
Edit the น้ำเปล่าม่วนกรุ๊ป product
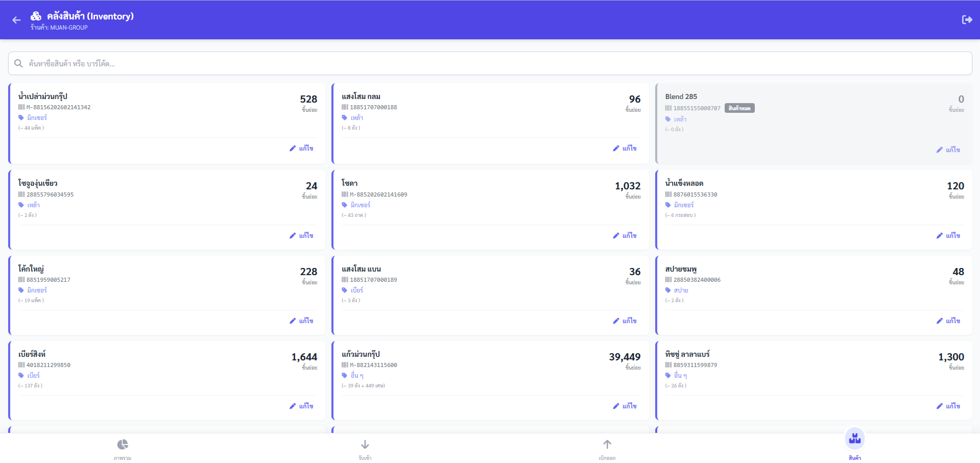[x=301, y=149]
